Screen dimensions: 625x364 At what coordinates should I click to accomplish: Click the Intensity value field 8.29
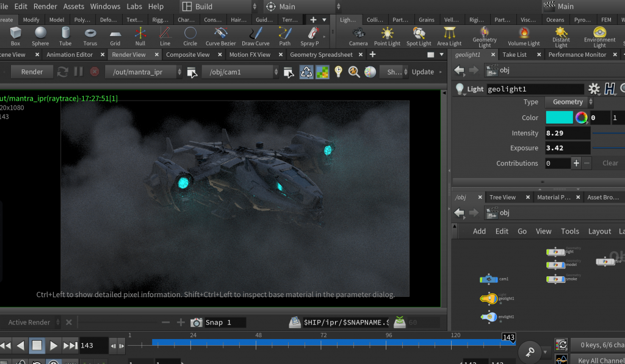click(568, 133)
